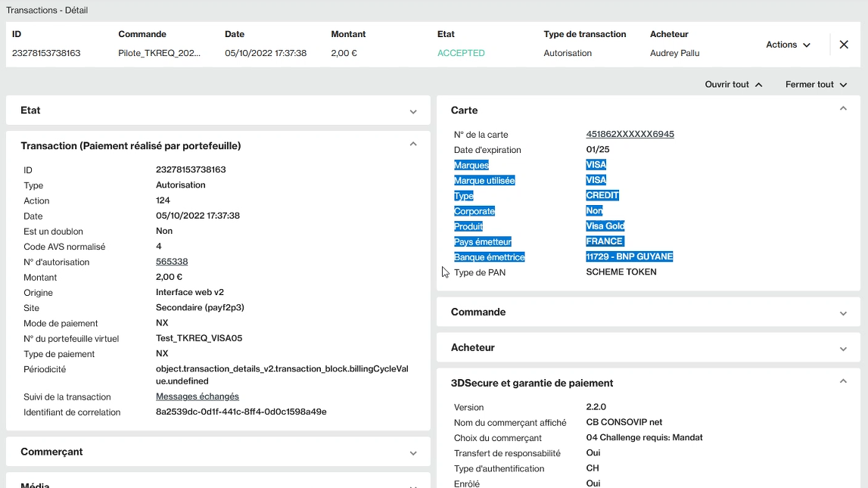868x488 pixels.
Task: Collapse the Transaction section chevron
Action: click(413, 144)
